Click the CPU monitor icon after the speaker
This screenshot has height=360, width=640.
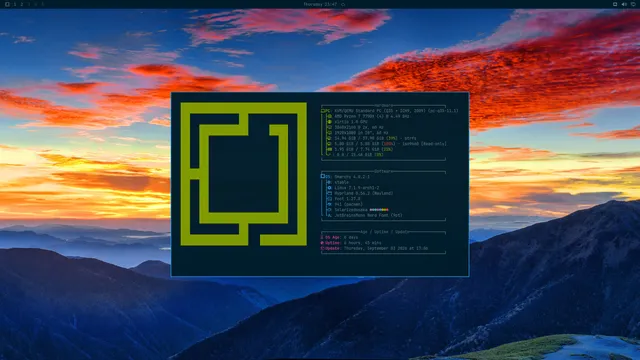[x=633, y=4]
